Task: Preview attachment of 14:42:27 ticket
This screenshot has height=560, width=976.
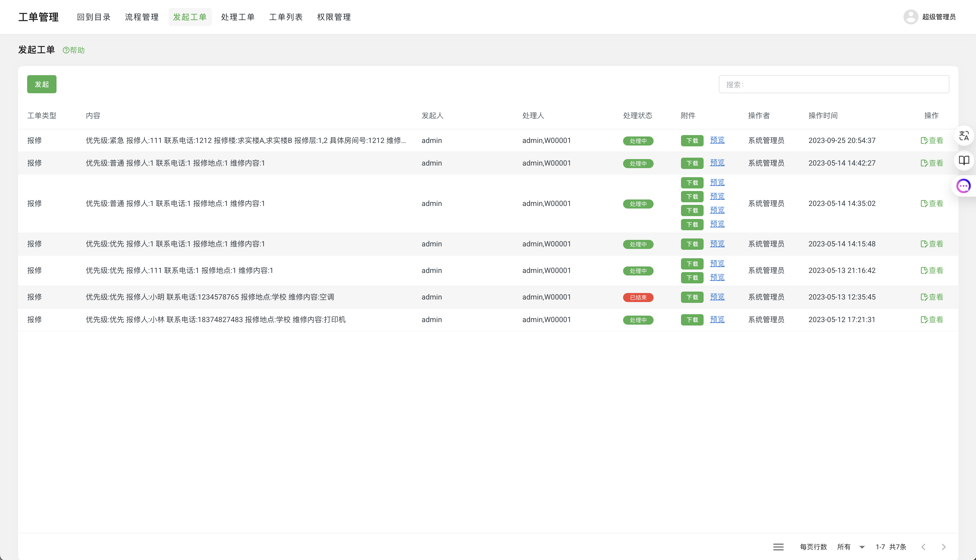Action: pos(717,163)
